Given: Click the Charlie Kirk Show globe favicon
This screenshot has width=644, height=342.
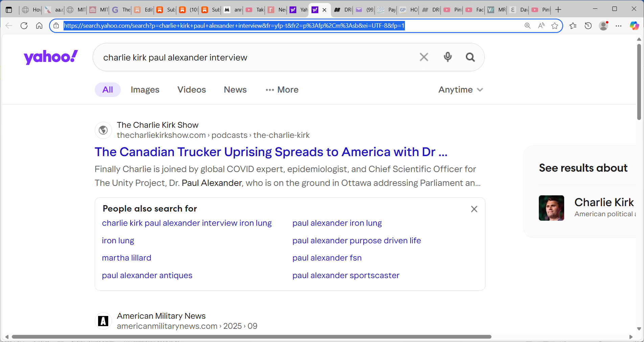Looking at the screenshot, I should pyautogui.click(x=103, y=130).
